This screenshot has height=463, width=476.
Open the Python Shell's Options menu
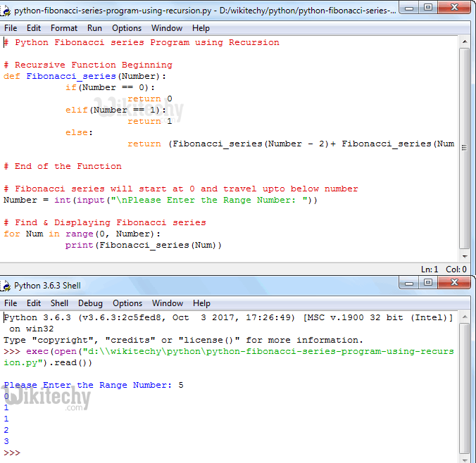[x=127, y=303]
